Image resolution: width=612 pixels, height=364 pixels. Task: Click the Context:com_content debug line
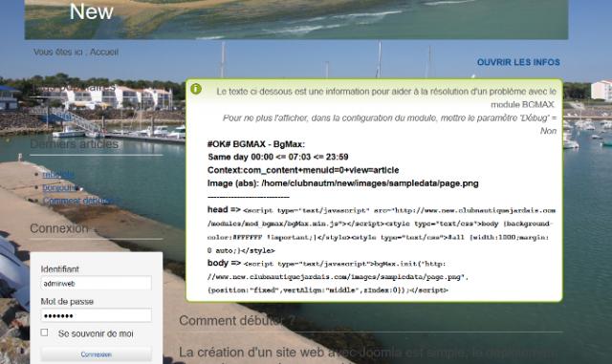(303, 170)
